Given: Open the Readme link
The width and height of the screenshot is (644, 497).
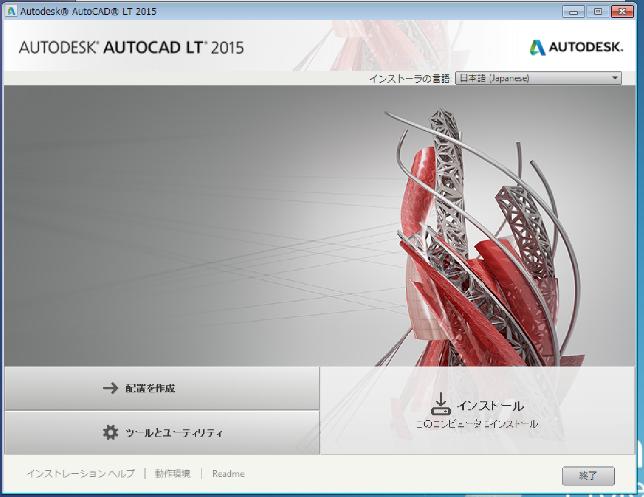Looking at the screenshot, I should point(228,474).
